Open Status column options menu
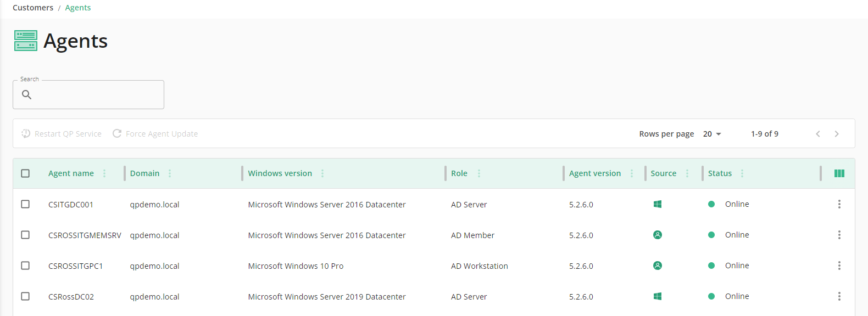The width and height of the screenshot is (868, 316). 742,173
